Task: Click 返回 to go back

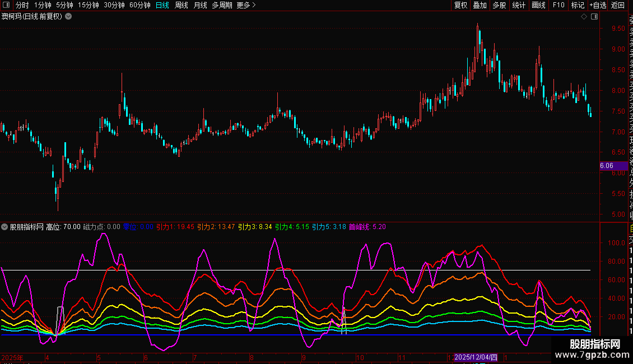Action: [x=618, y=5]
